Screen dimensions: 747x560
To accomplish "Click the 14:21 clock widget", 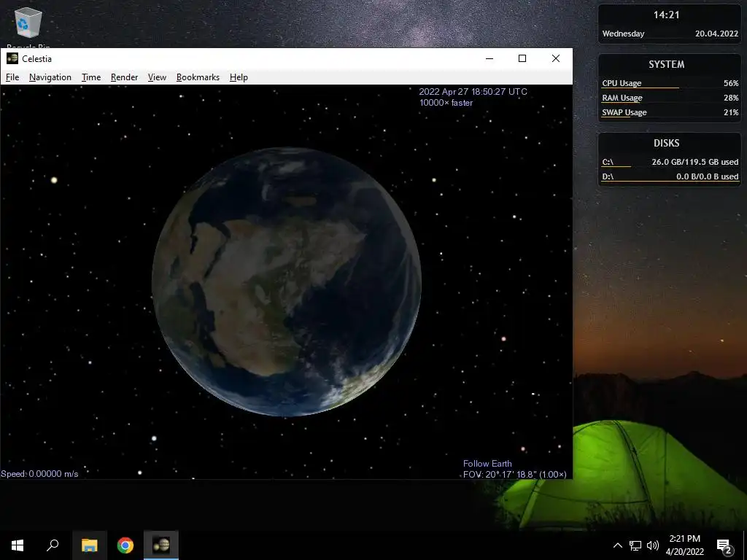I will [666, 15].
